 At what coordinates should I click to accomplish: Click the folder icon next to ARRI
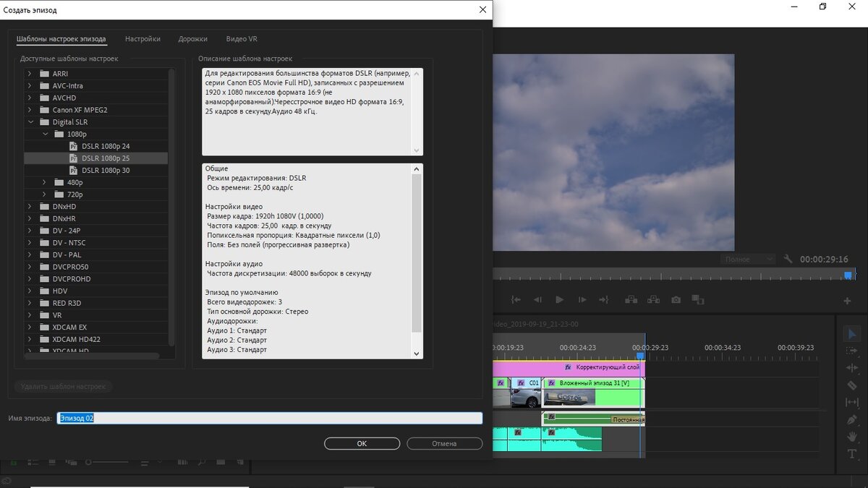tap(44, 74)
